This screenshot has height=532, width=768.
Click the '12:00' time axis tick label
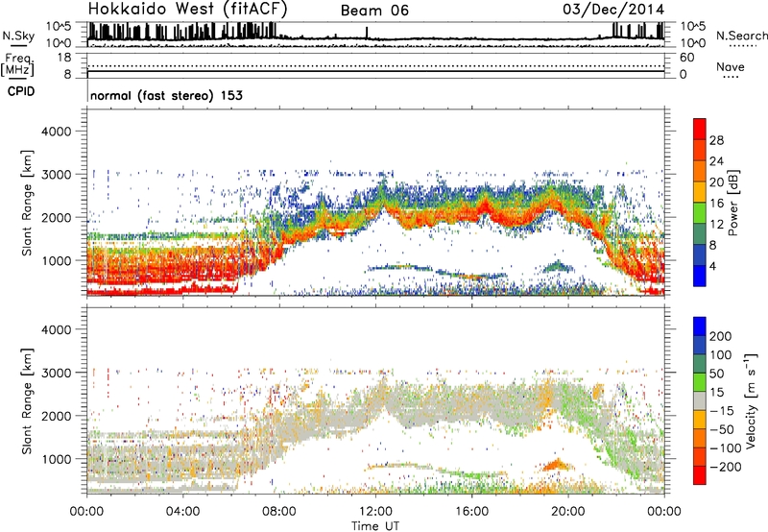pos(375,512)
